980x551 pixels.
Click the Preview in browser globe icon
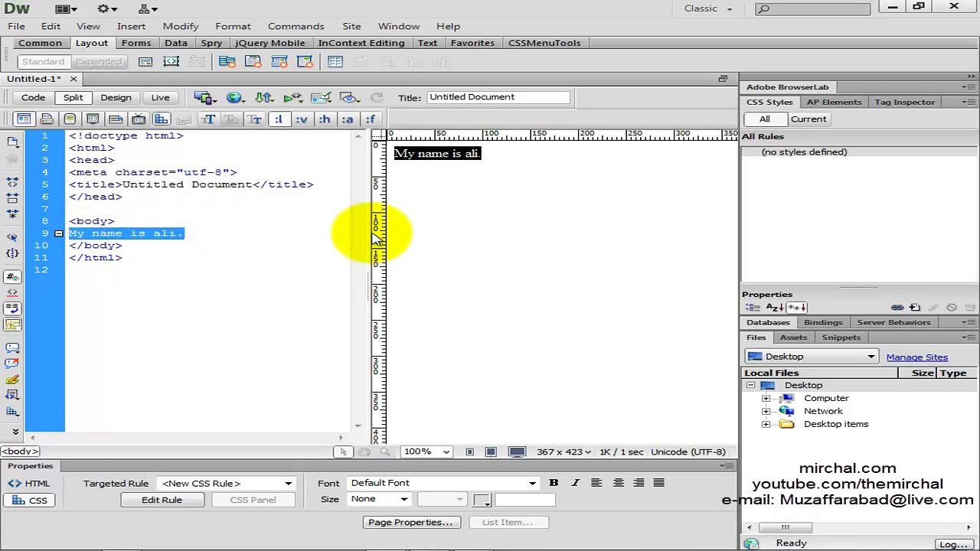pyautogui.click(x=234, y=97)
